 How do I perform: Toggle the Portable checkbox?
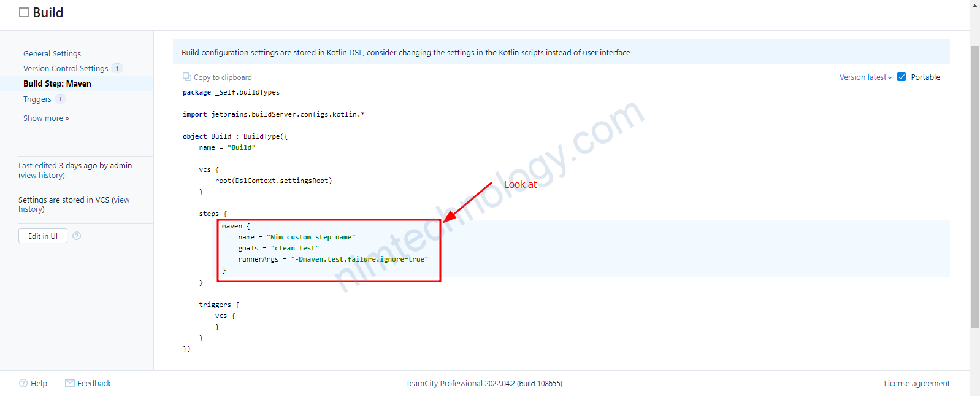click(902, 77)
